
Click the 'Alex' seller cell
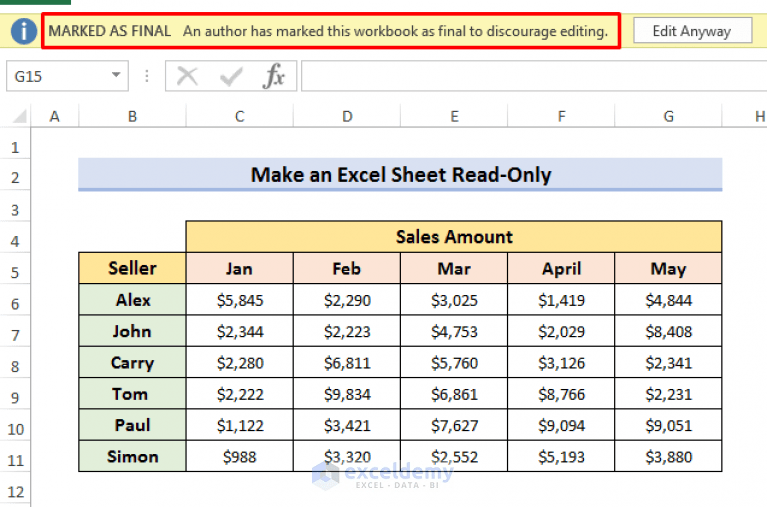point(132,300)
